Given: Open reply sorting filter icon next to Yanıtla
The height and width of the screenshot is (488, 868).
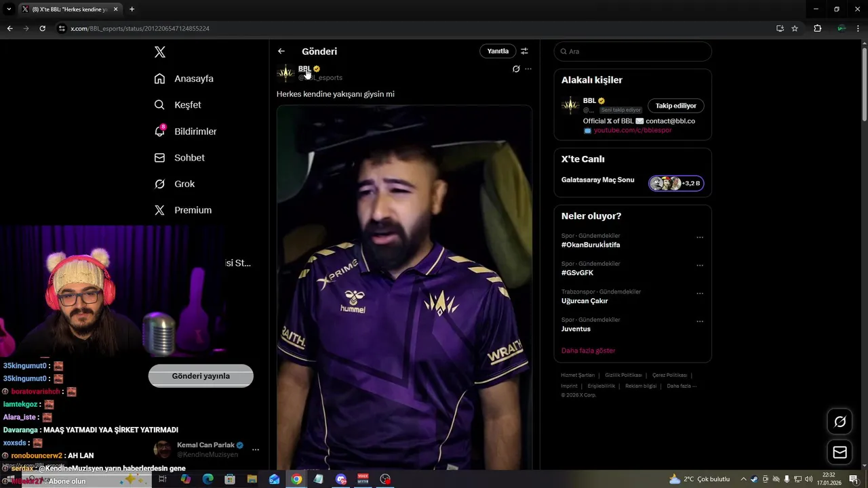Looking at the screenshot, I should click(524, 52).
